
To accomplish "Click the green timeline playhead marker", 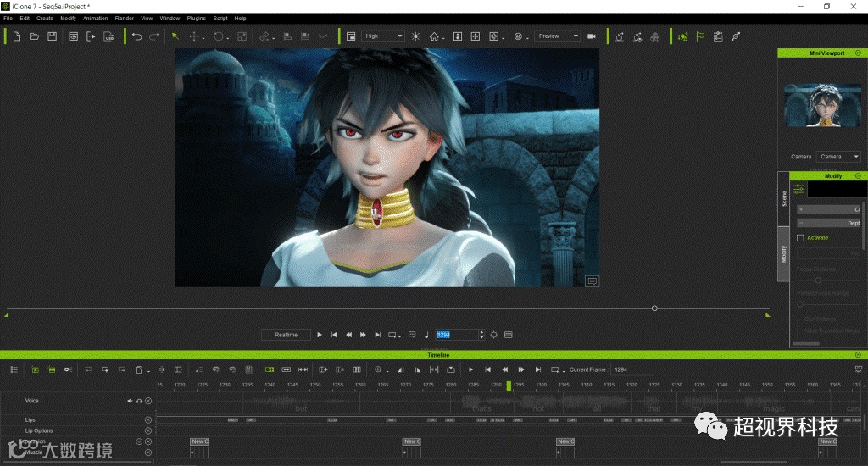I will coord(509,386).
